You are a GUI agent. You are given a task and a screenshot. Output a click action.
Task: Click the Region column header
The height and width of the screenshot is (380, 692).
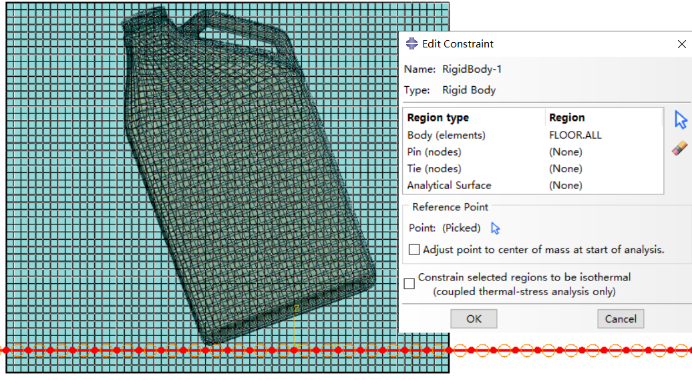pos(567,118)
